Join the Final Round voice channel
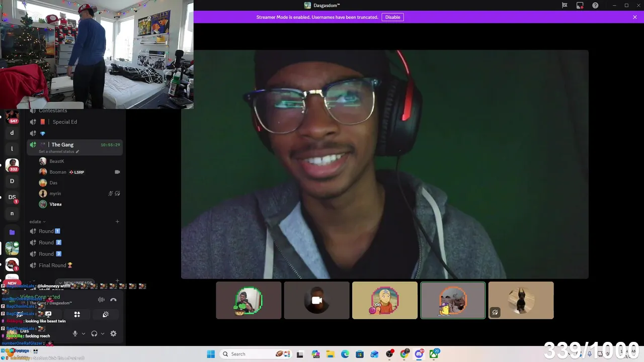 75,265
